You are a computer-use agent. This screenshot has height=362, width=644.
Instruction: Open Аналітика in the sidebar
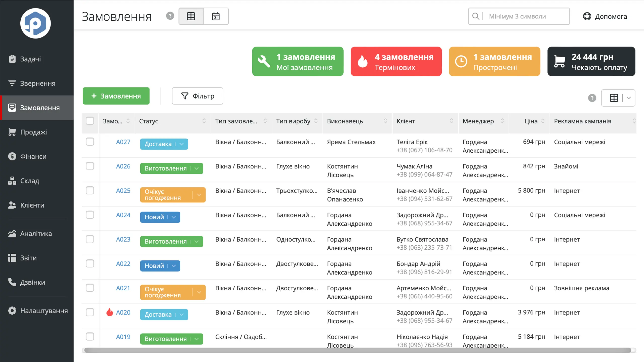[37, 234]
